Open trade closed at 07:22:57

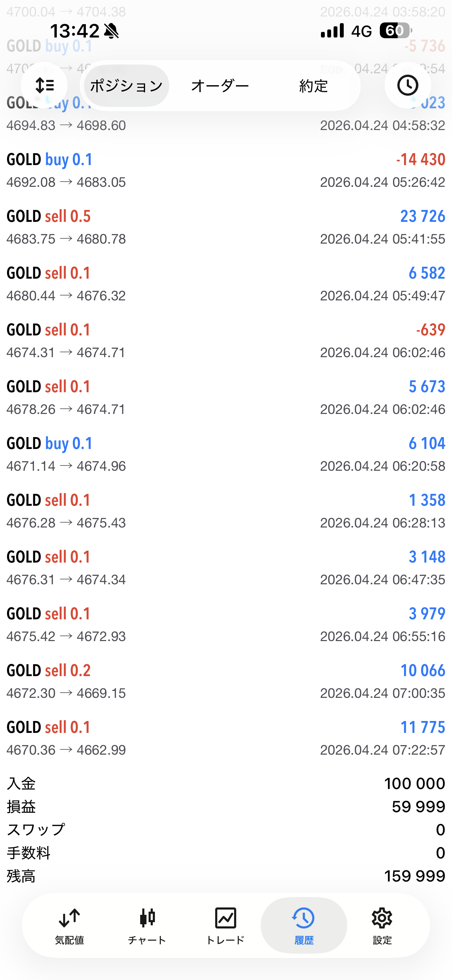(x=226, y=738)
